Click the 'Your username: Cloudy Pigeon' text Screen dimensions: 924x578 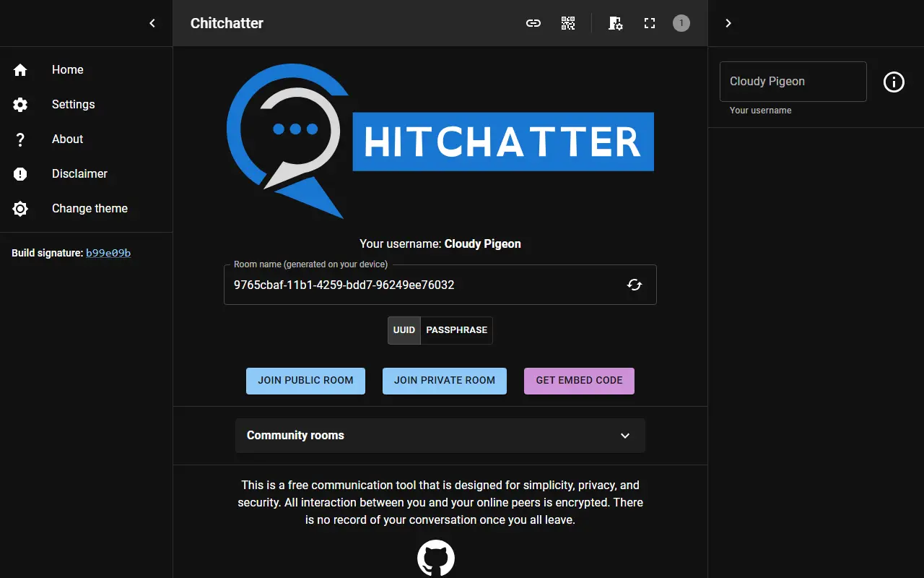pyautogui.click(x=440, y=243)
